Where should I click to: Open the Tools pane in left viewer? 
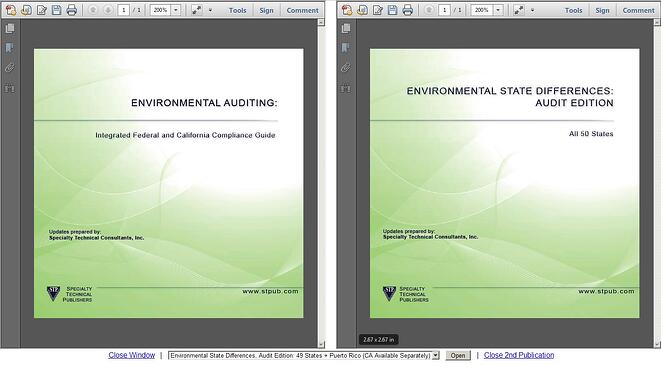[238, 10]
